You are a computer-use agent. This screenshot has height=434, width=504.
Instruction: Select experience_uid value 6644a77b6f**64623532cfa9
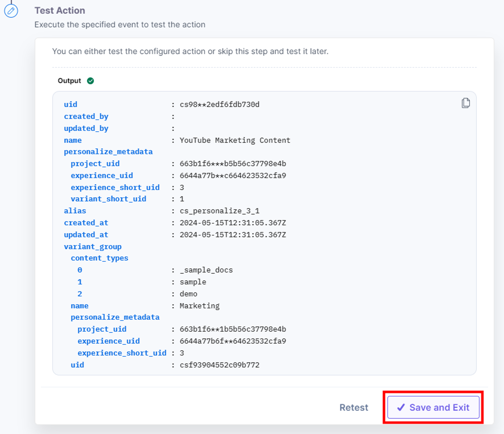(233, 341)
